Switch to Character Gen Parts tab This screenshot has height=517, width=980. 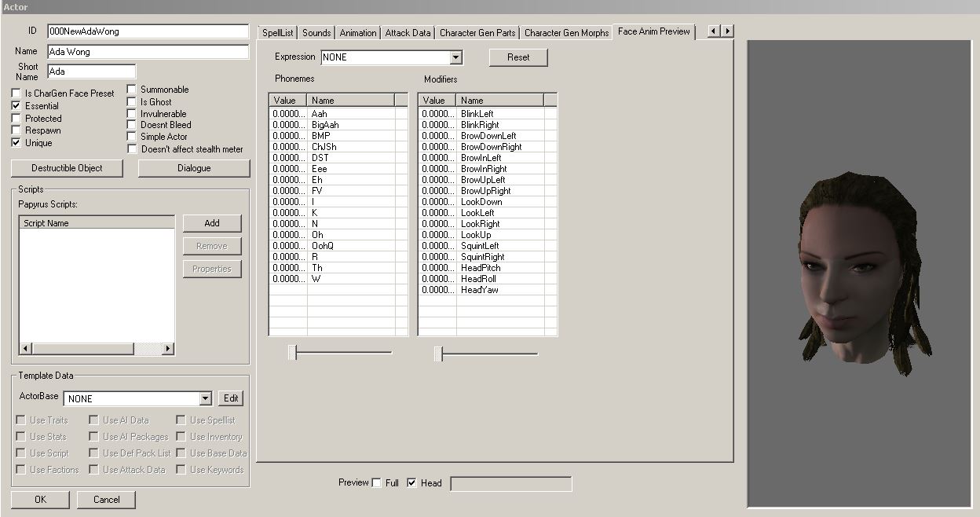(477, 33)
